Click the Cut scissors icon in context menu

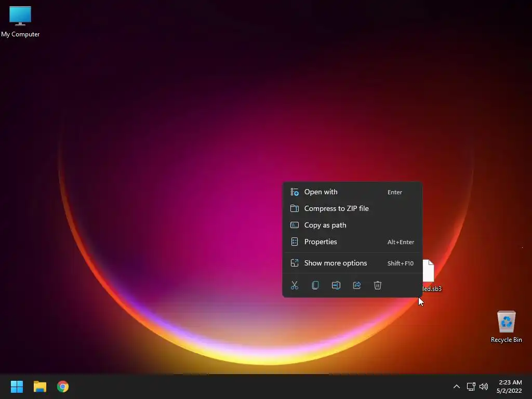pyautogui.click(x=295, y=285)
